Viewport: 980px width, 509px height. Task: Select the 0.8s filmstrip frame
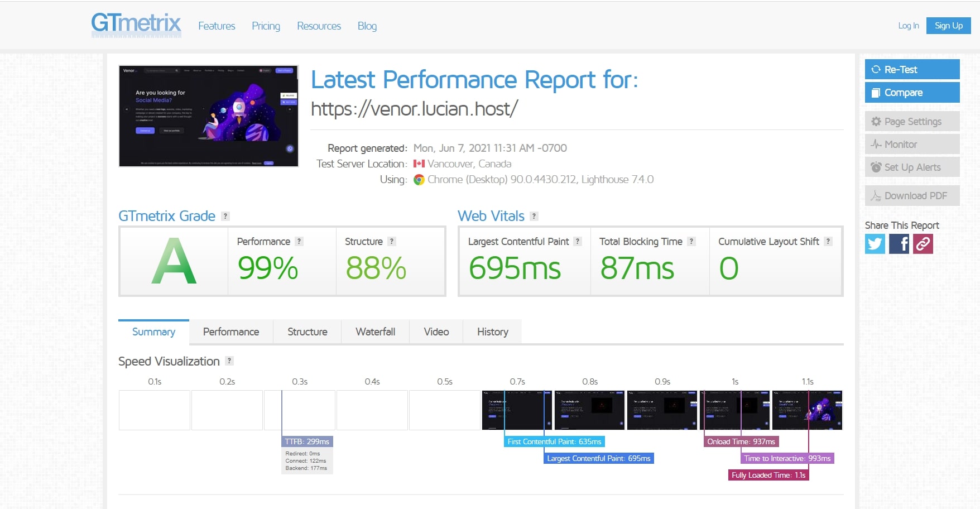[589, 410]
